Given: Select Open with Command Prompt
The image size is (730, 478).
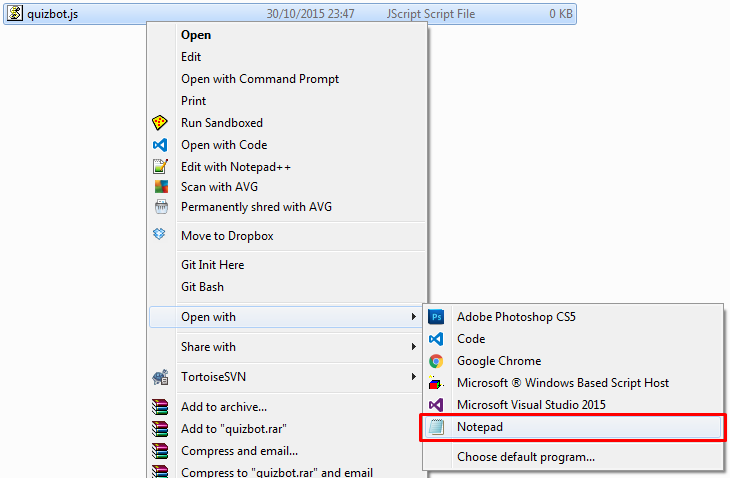Looking at the screenshot, I should (260, 79).
